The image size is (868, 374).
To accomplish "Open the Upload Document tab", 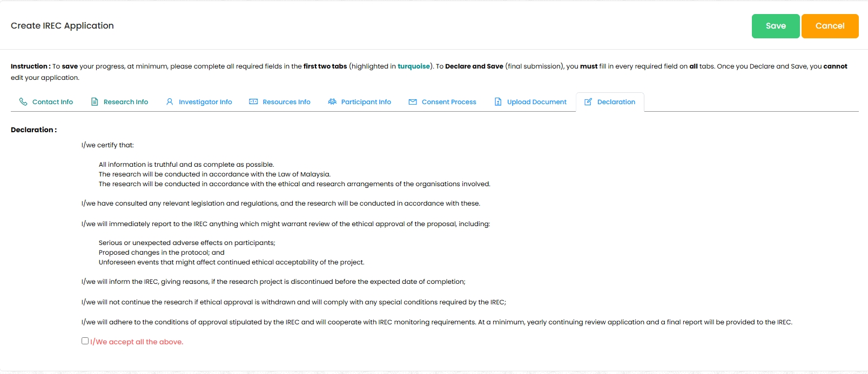I will click(x=530, y=102).
